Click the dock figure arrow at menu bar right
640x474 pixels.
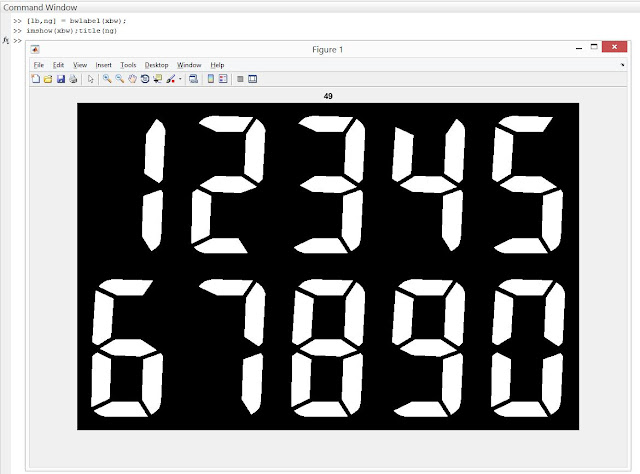[622, 65]
